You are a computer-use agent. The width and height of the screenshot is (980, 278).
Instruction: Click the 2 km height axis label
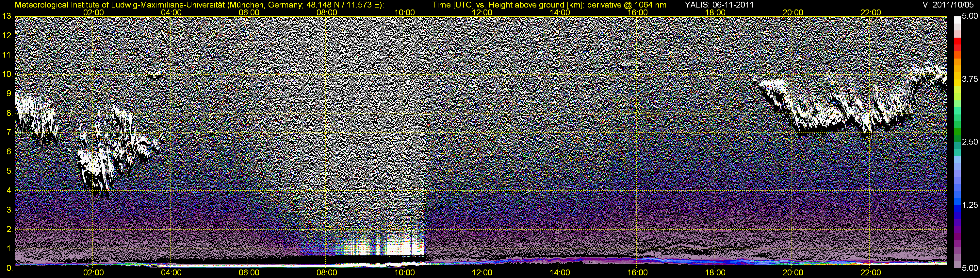[9, 230]
